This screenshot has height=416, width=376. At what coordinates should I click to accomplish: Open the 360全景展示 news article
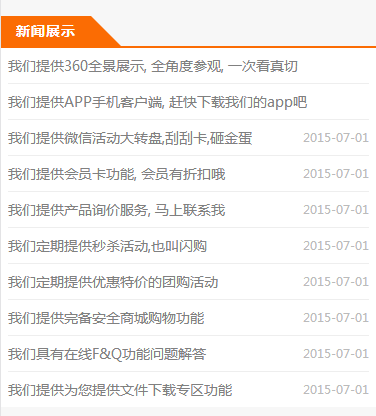153,66
